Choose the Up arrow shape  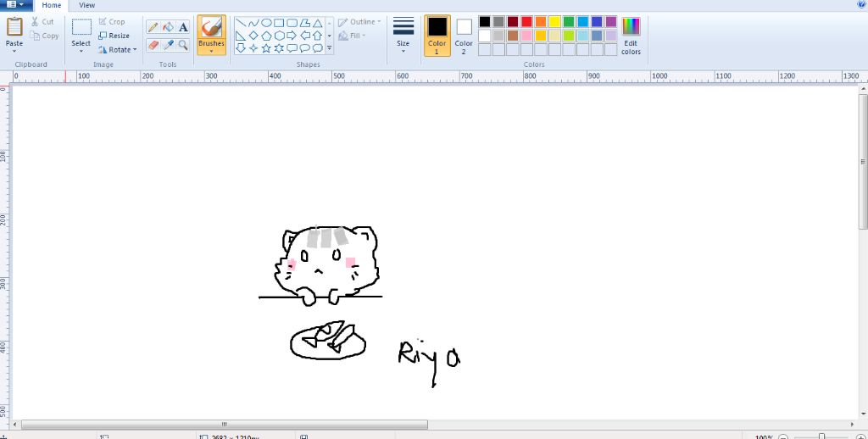pyautogui.click(x=317, y=36)
